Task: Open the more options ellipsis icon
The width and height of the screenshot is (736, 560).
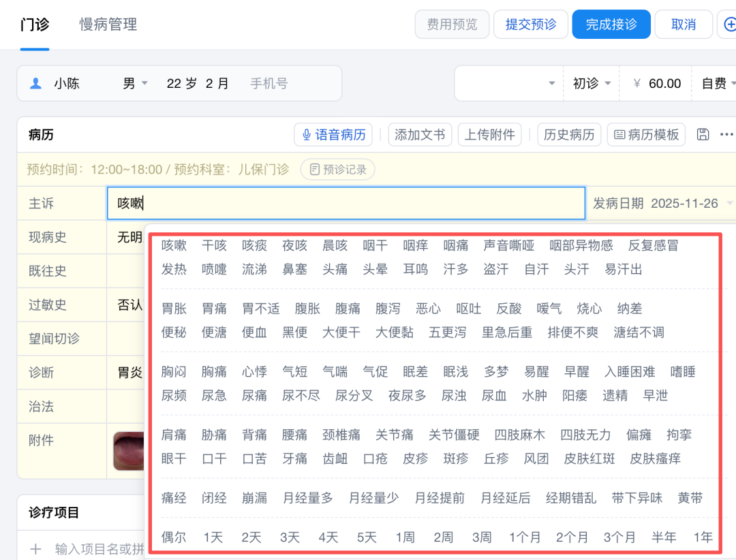Action: coord(725,134)
